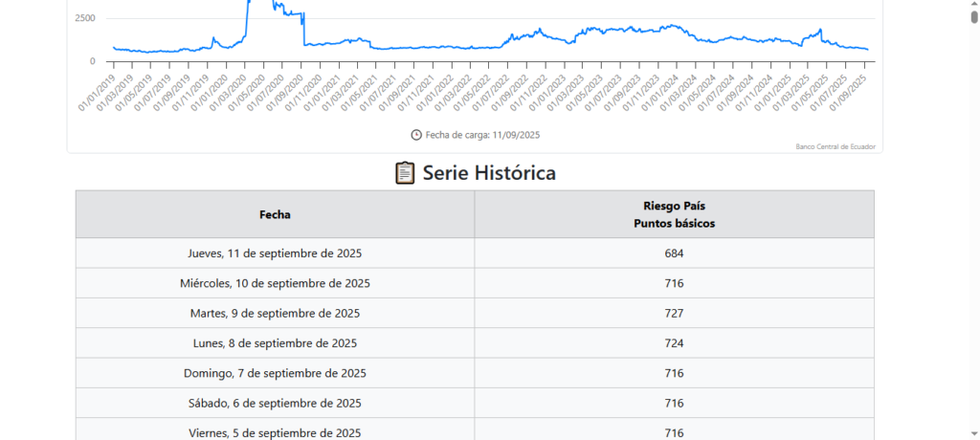Click the clipboard icon beside Serie Histórica
The width and height of the screenshot is (980, 440).
(x=405, y=173)
